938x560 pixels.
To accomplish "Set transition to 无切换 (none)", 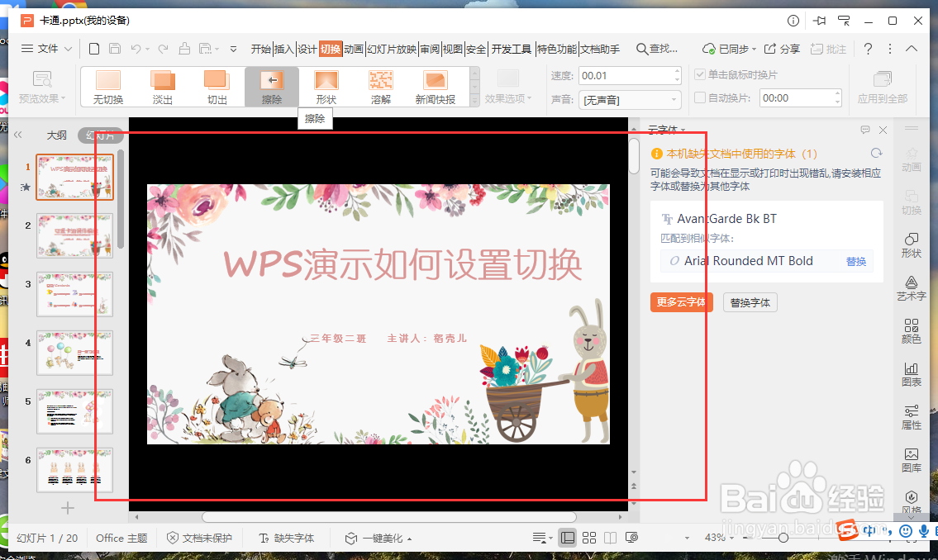I will point(107,85).
